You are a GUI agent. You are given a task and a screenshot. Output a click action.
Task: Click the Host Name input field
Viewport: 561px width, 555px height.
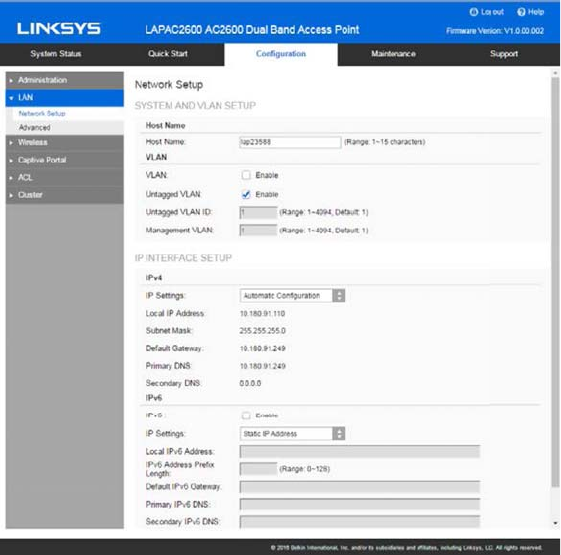(290, 142)
